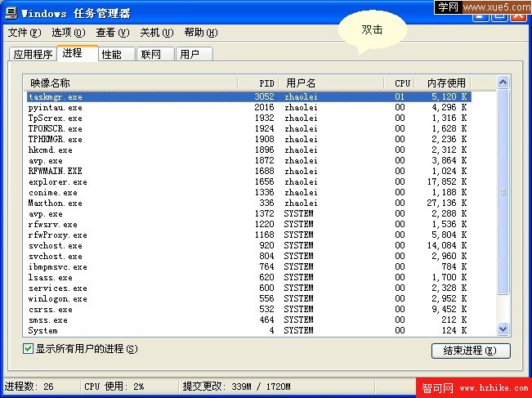The width and height of the screenshot is (532, 398).
Task: Select the conime.exe process
Action: [249, 192]
